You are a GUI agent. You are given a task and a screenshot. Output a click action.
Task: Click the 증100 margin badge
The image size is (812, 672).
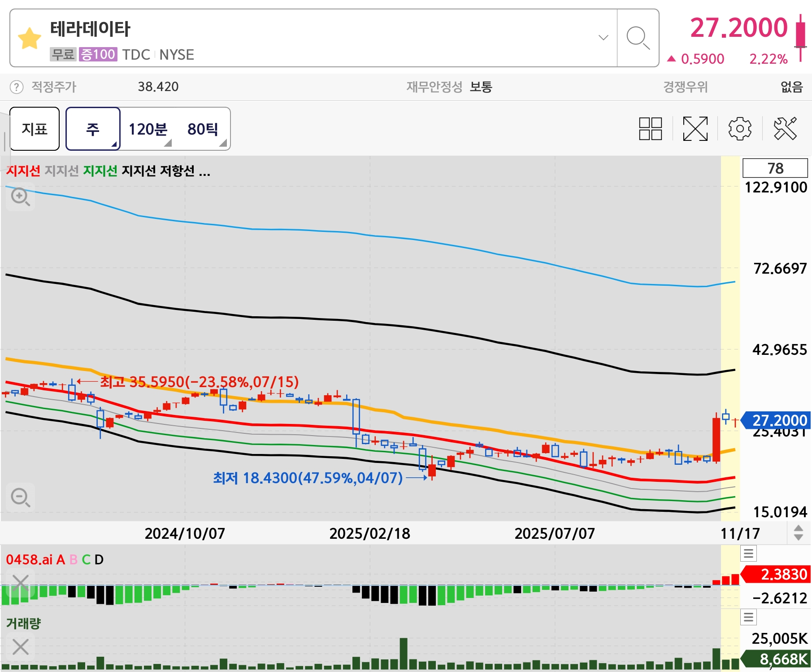coord(98,54)
